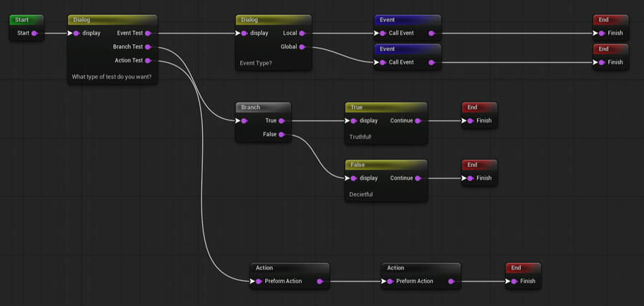Click the Branch node's input arrow pin
644x306 pixels.
(x=244, y=120)
